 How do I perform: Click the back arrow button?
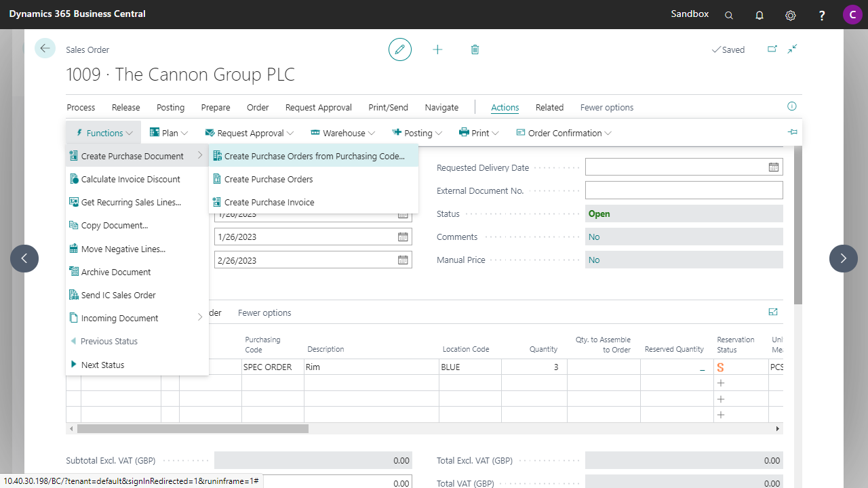(x=45, y=48)
